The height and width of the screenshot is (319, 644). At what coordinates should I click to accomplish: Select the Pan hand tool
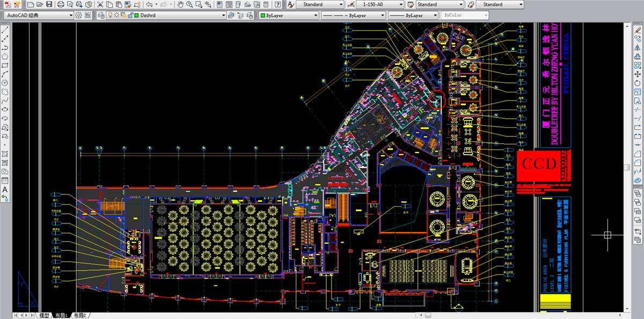181,4
